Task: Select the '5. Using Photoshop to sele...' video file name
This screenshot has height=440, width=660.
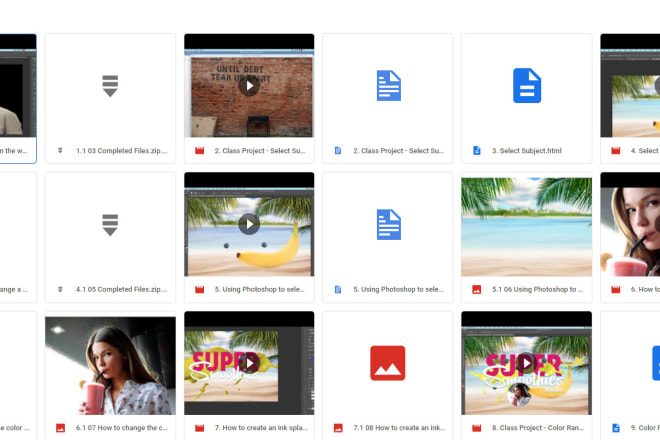Action: coord(259,289)
